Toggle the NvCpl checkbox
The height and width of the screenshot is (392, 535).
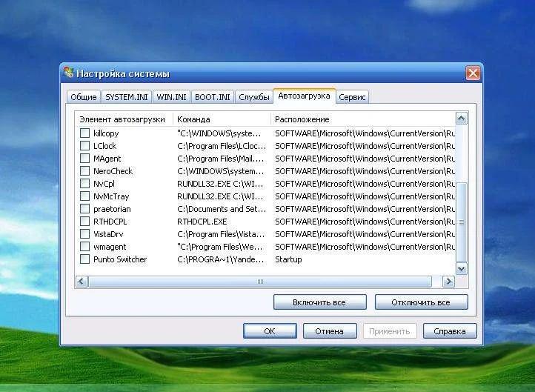84,184
